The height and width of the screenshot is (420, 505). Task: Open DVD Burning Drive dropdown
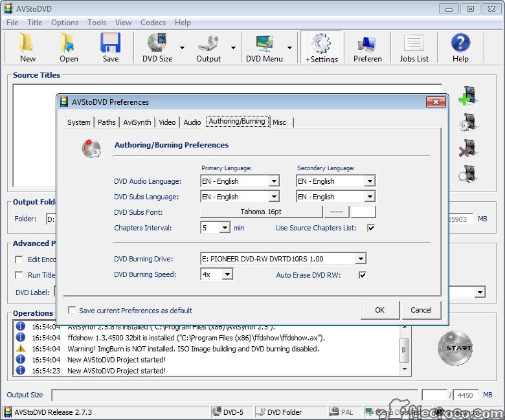361,259
